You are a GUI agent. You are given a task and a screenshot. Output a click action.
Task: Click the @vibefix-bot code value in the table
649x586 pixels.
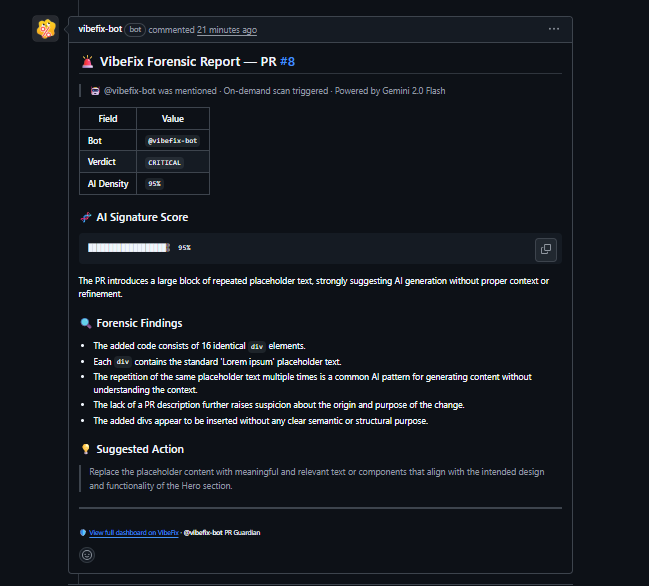(x=172, y=141)
